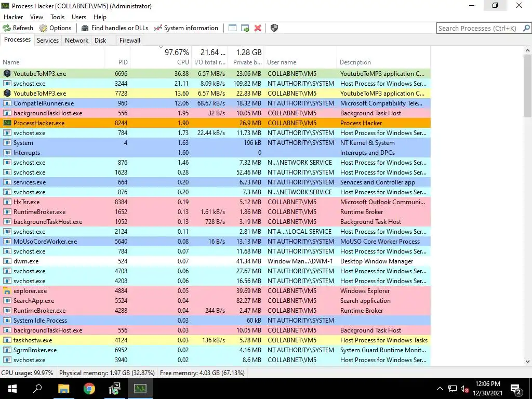Click the installer icon in taskbar
The image size is (532, 399).
(115, 389)
